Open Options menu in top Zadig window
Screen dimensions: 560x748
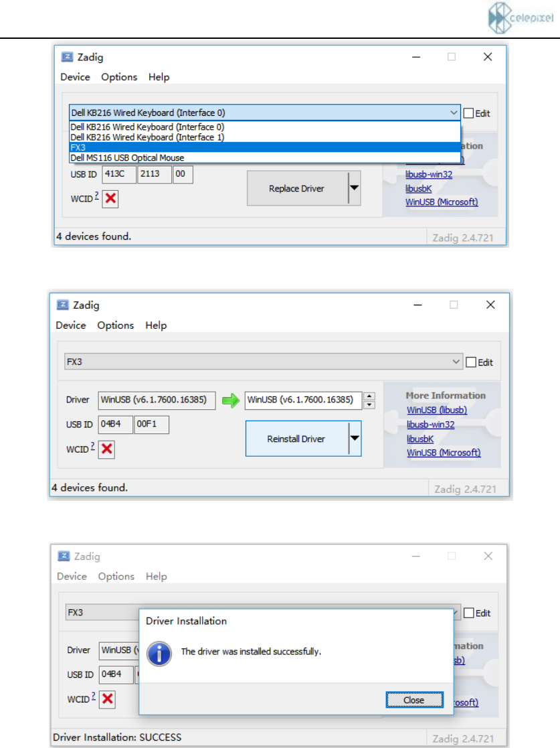pos(119,77)
